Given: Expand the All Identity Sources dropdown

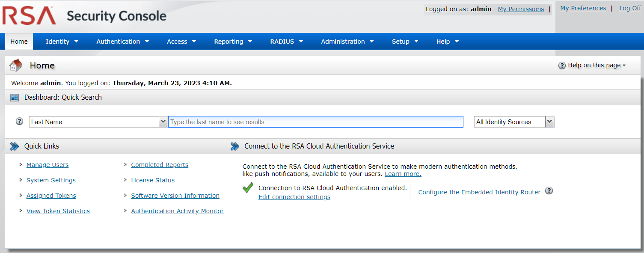Looking at the screenshot, I should click(x=549, y=122).
